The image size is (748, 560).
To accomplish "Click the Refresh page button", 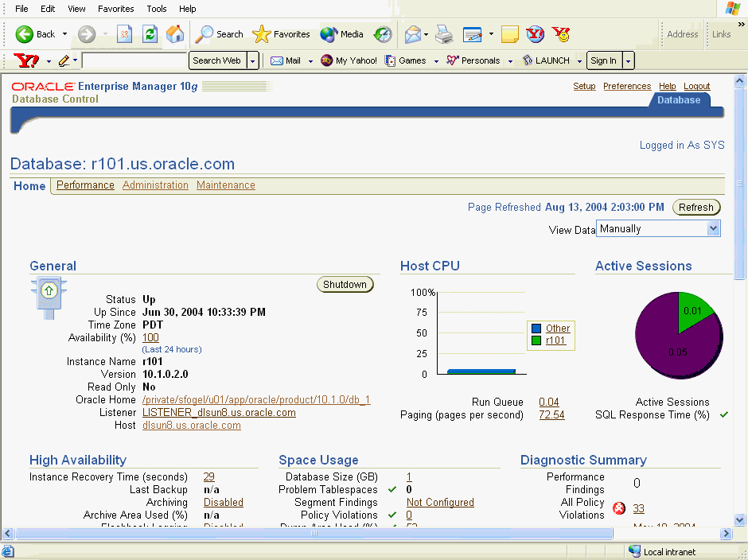I will (x=696, y=208).
